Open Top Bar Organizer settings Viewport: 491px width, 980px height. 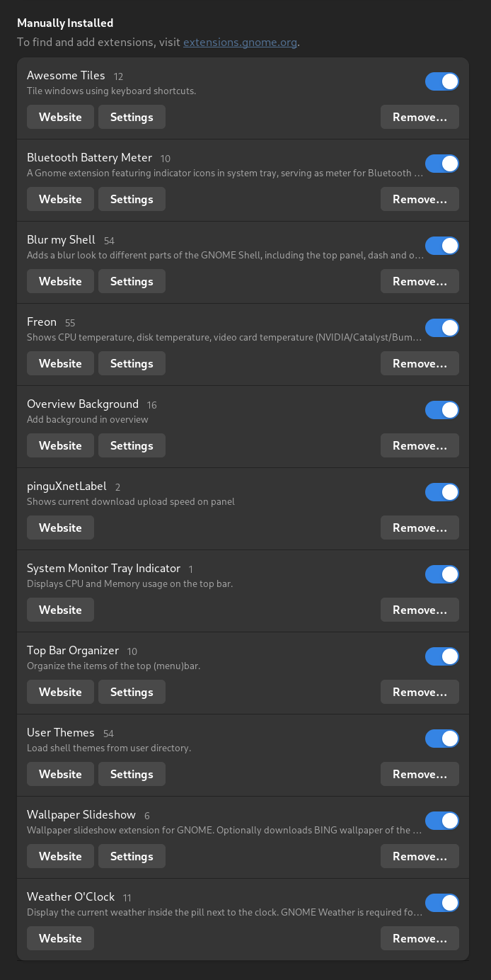[x=132, y=692]
